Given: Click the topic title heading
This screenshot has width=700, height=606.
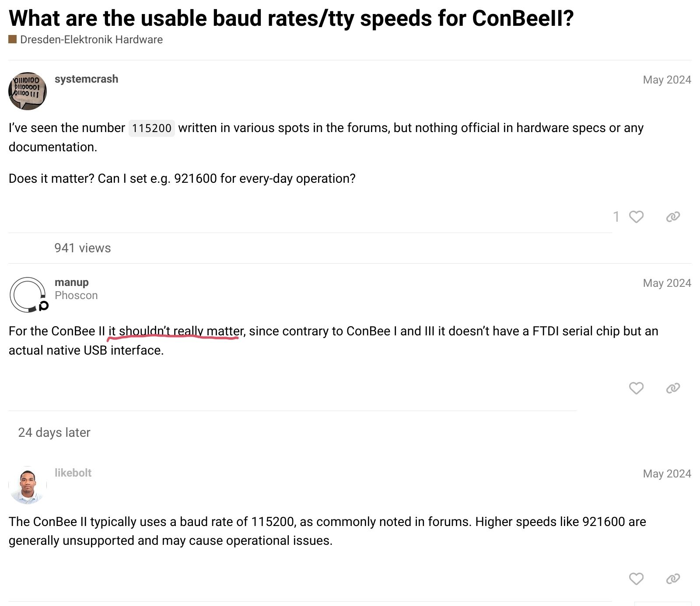Looking at the screenshot, I should coord(291,18).
